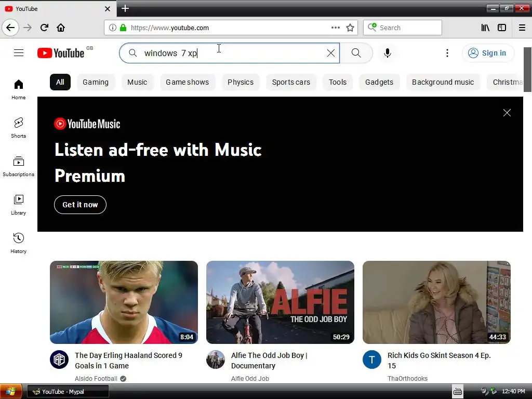Open the browser hamburger menu
The width and height of the screenshot is (532, 399).
tap(522, 28)
